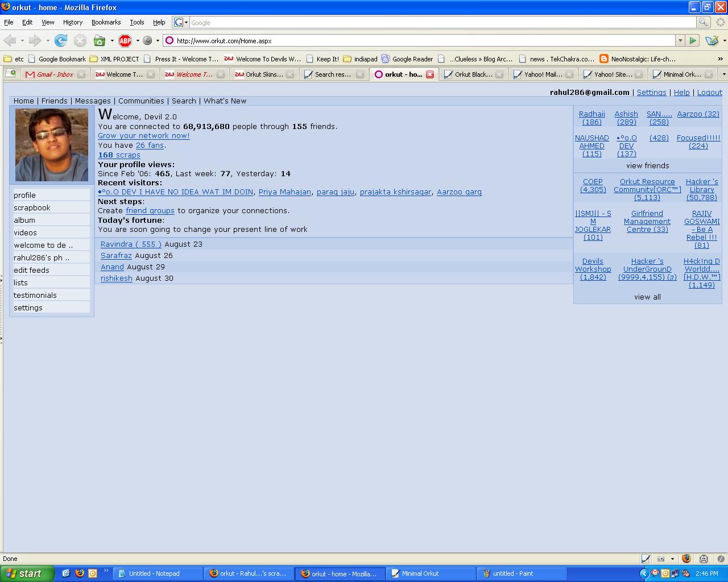Screen dimensions: 728x582
Task: Open the Tools menu
Action: (x=137, y=22)
